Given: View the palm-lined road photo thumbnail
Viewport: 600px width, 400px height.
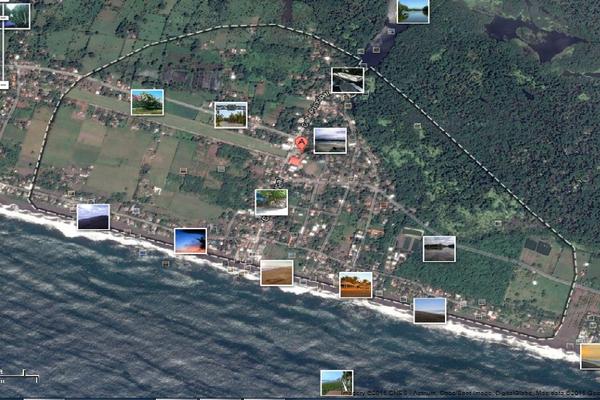Looking at the screenshot, I should point(230,115).
